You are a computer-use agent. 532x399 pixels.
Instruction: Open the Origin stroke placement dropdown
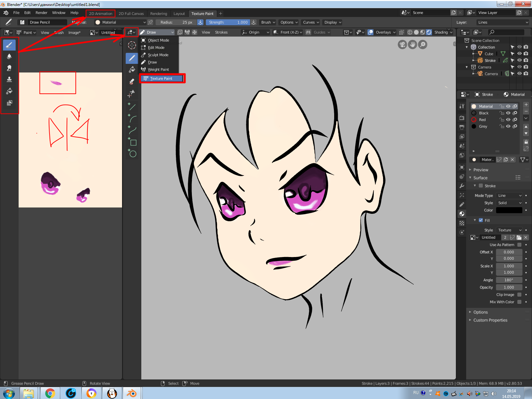pyautogui.click(x=255, y=32)
